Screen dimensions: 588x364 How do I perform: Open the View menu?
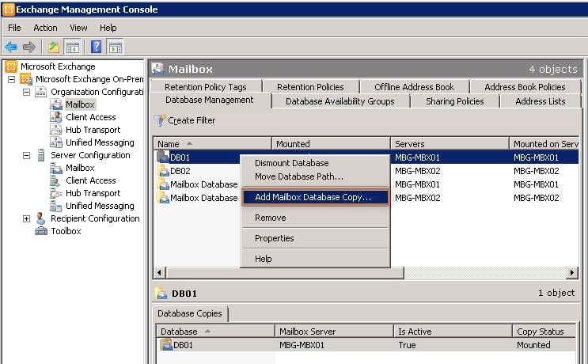click(78, 28)
